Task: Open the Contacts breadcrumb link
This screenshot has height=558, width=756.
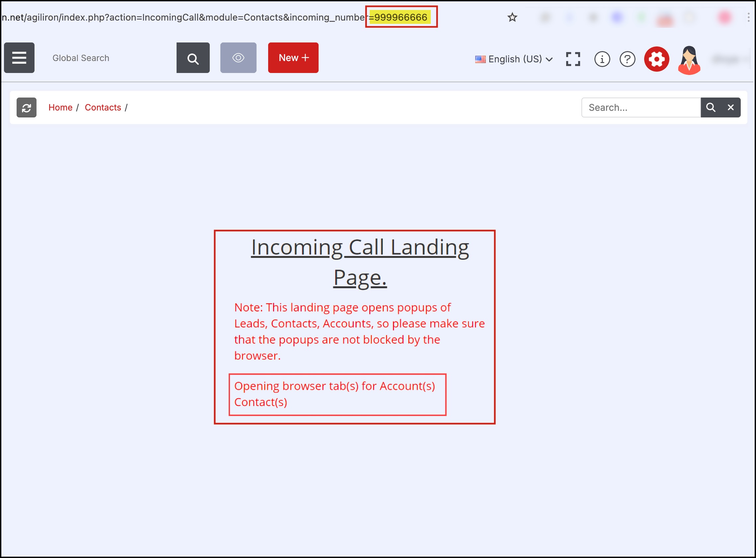Action: [x=103, y=107]
